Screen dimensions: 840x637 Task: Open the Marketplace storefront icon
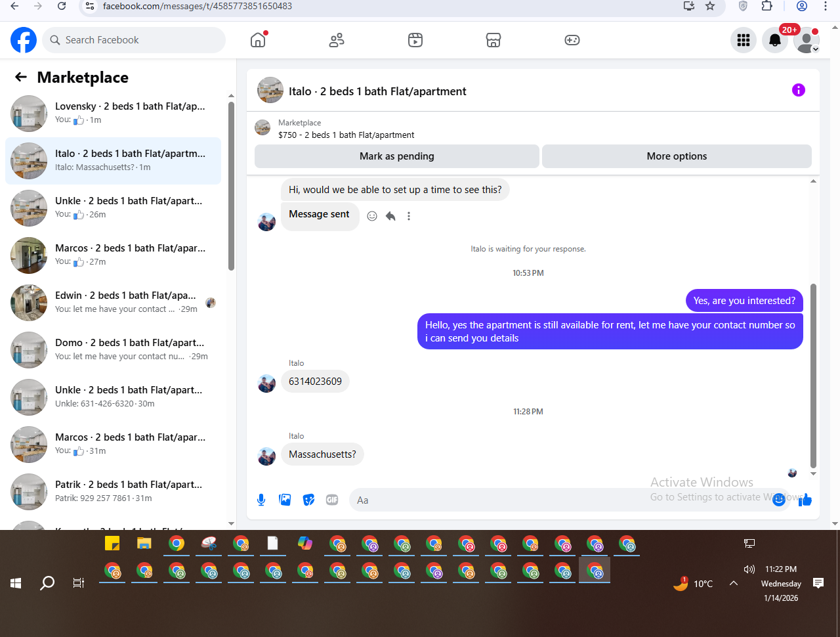[x=493, y=40]
